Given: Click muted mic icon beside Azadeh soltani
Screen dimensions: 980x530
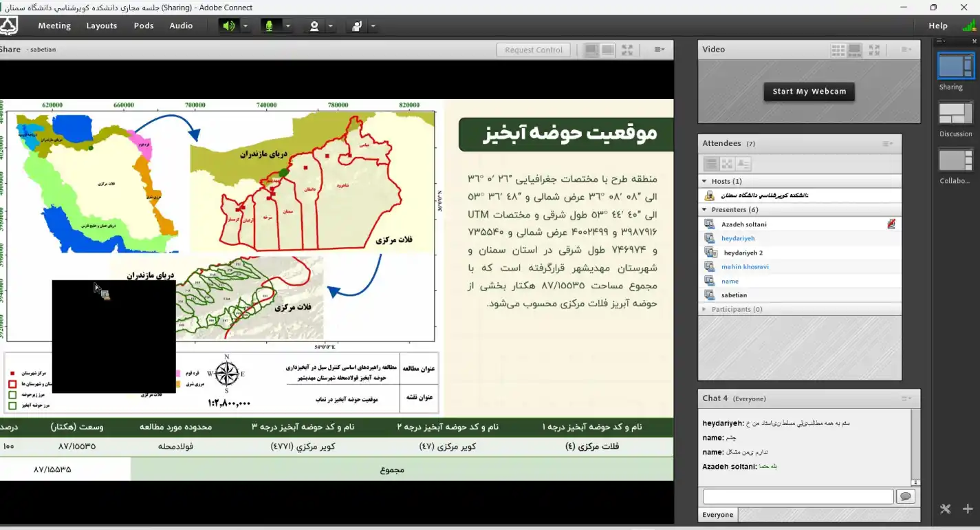Looking at the screenshot, I should click(891, 224).
